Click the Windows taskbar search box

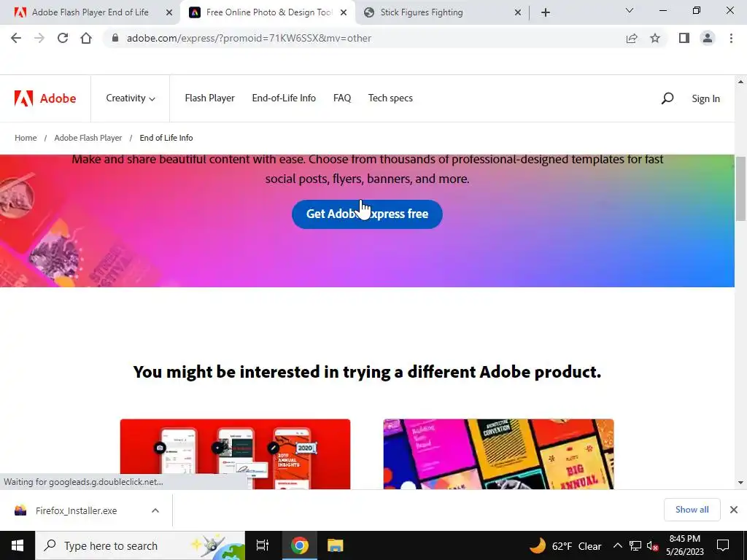click(140, 545)
